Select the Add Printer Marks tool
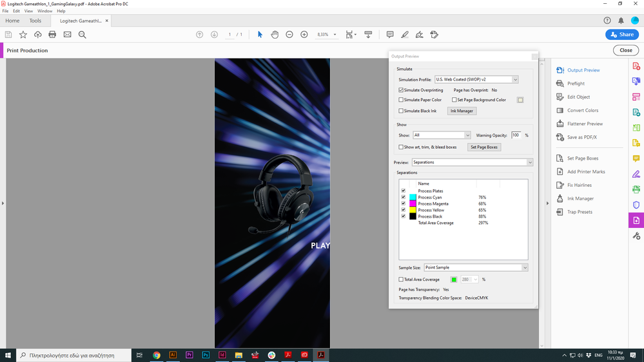The width and height of the screenshot is (644, 362). (x=585, y=172)
